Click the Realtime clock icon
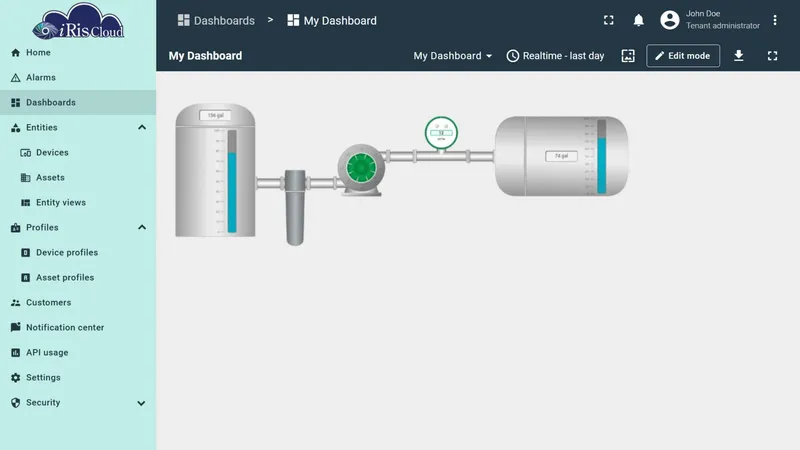Image resolution: width=800 pixels, height=450 pixels. tap(513, 56)
